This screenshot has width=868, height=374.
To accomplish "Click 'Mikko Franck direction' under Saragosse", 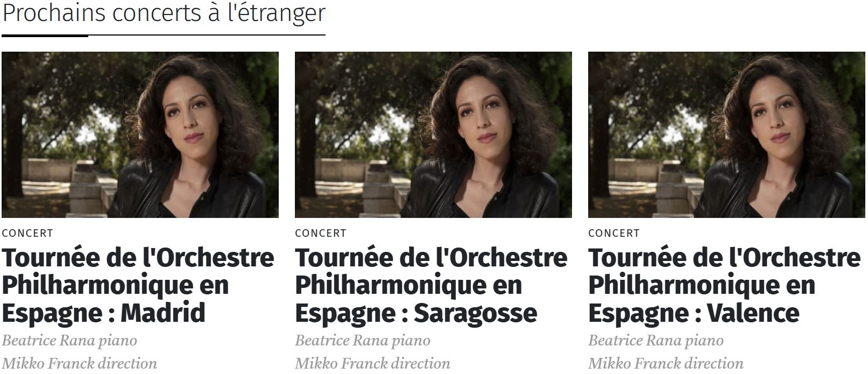I will pos(372,363).
